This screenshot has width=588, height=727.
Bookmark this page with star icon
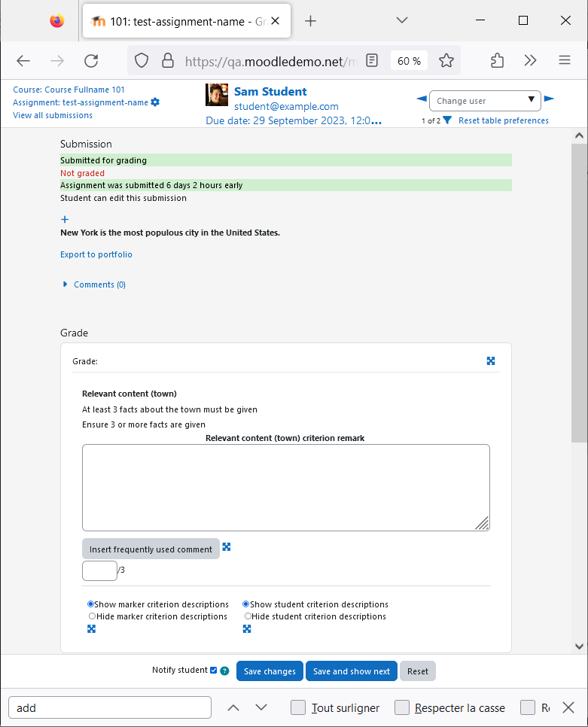[x=446, y=61]
